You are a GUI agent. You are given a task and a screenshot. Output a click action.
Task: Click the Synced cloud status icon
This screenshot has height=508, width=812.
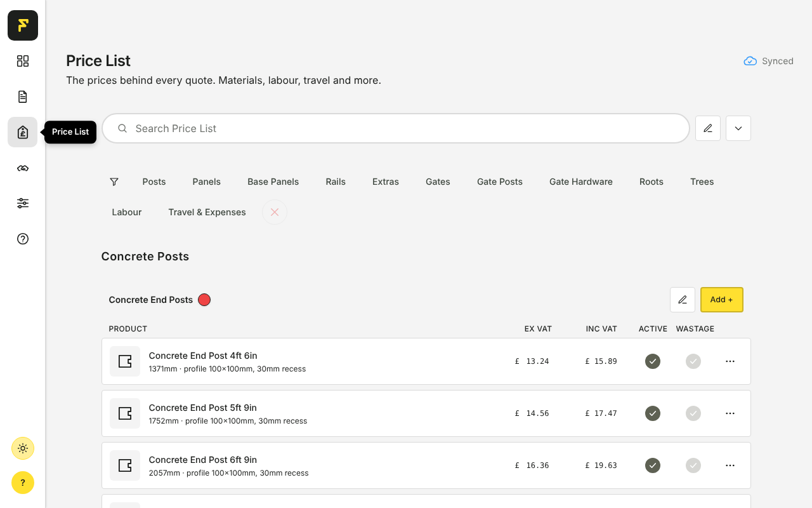750,61
